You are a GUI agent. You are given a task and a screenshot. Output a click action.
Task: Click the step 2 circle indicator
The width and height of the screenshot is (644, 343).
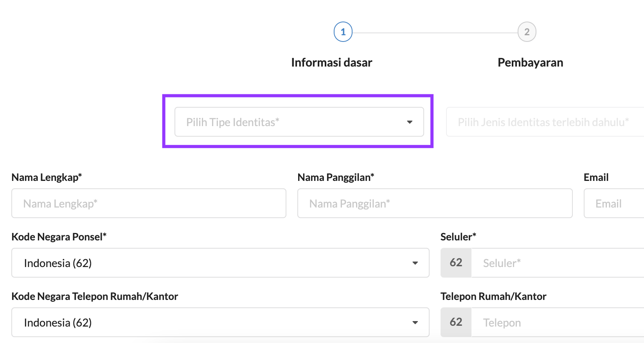(x=527, y=32)
